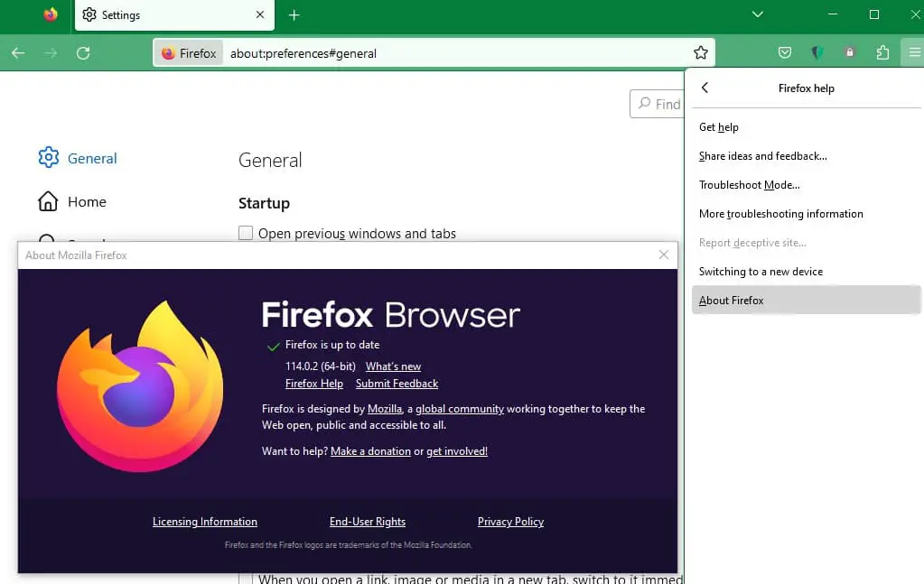Click the get involved! link
The image size is (924, 584).
tap(457, 451)
